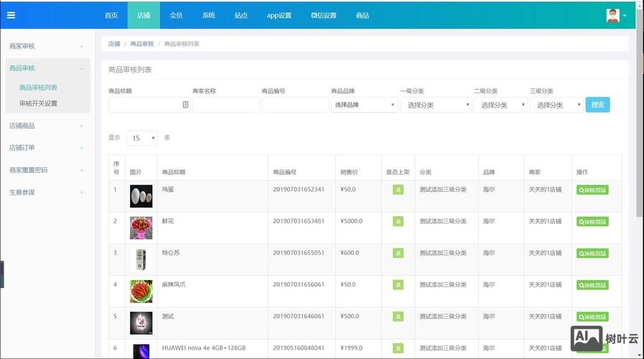Viewport: 644px width, 359px height.
Task: Click 审核货品 button for 麻辣凤爪
Action: click(x=592, y=285)
